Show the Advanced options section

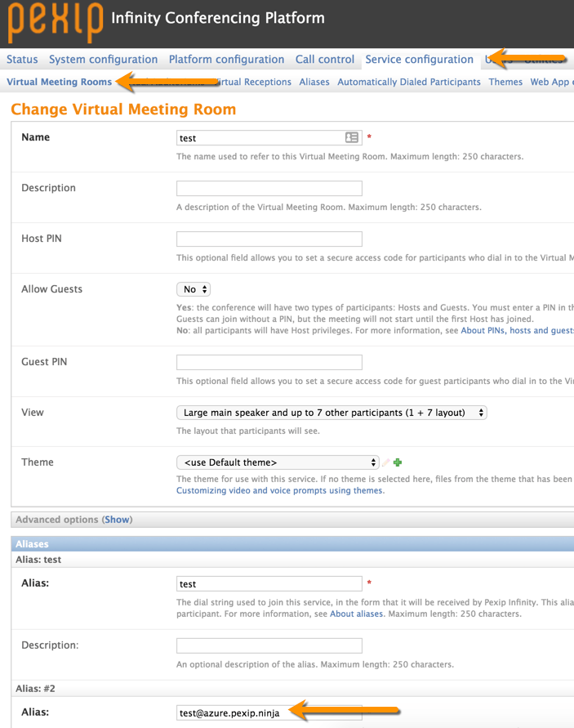click(118, 520)
